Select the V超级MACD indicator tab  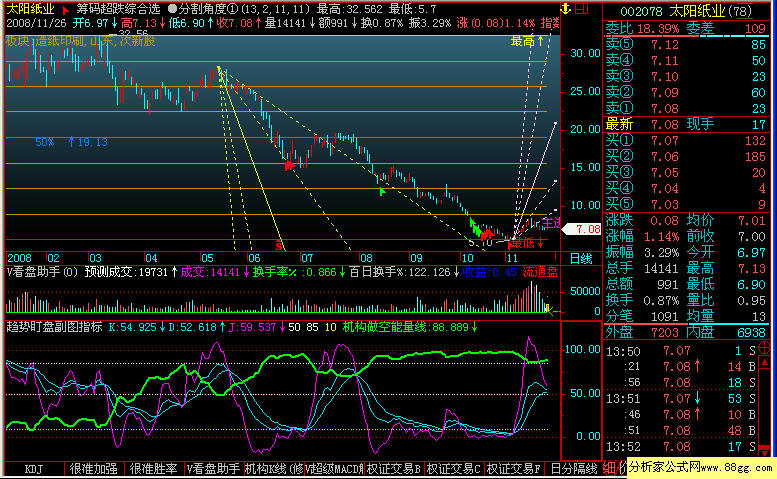point(334,469)
